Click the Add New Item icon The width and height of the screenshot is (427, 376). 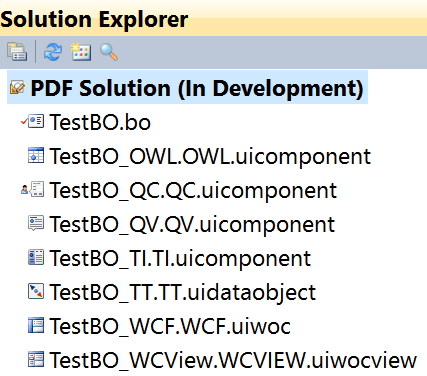(81, 52)
